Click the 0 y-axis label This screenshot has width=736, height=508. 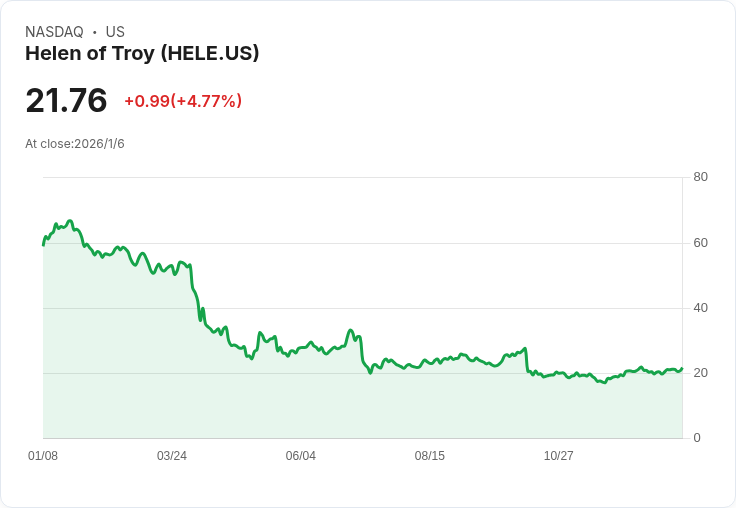pos(697,438)
